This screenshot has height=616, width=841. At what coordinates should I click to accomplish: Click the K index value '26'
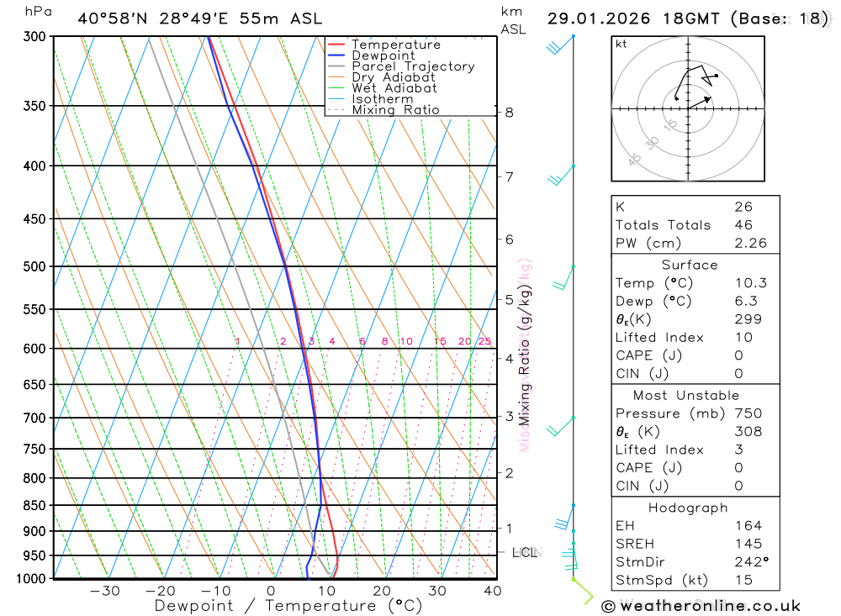click(743, 207)
